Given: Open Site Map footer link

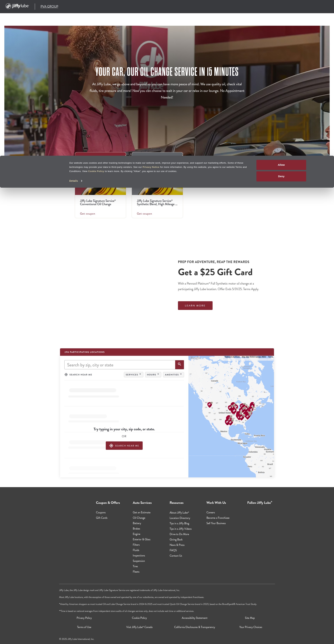Looking at the screenshot, I should coord(250,618).
